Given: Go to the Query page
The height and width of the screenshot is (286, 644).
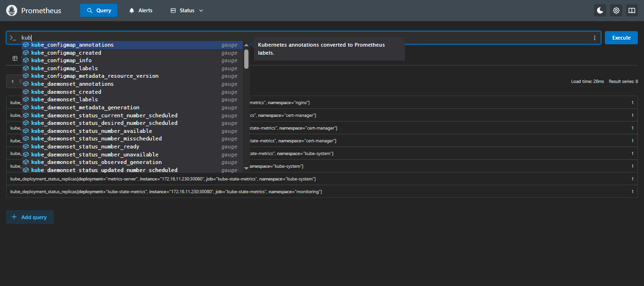Looking at the screenshot, I should [x=99, y=10].
